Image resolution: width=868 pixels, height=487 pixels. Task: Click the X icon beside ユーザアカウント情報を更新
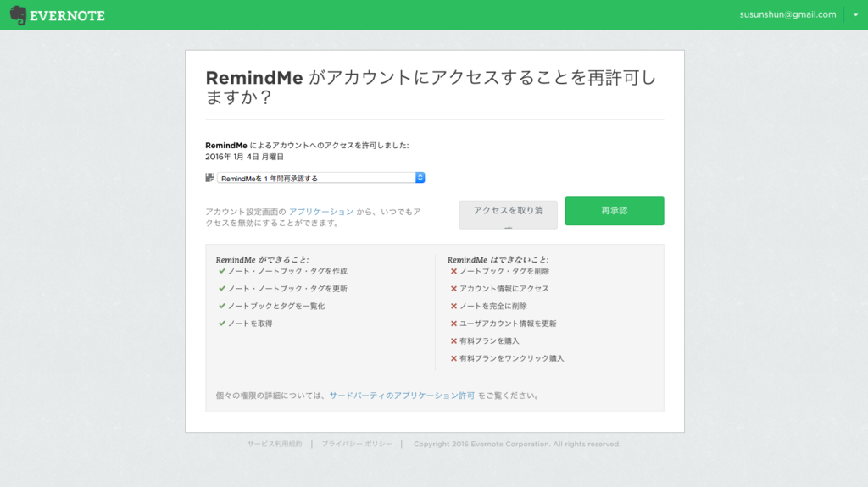[x=454, y=324]
